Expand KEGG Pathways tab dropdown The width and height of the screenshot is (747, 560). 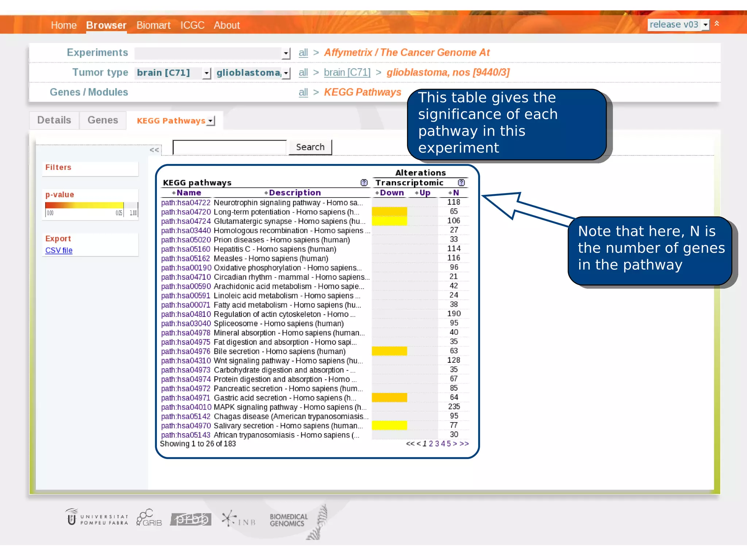[x=211, y=121]
